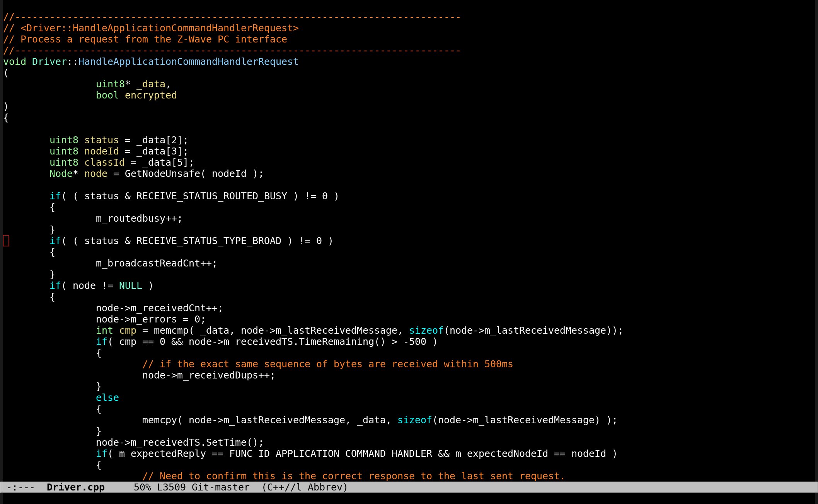Click 'TimeRemaining()' in the cmp if condition
Image resolution: width=818 pixels, height=504 pixels.
(342, 342)
